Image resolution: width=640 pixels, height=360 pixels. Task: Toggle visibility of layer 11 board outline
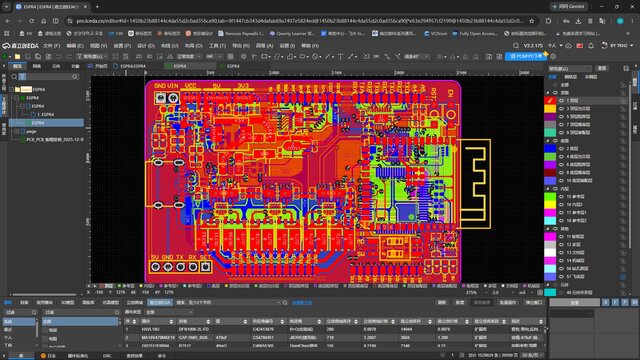pyautogui.click(x=561, y=236)
